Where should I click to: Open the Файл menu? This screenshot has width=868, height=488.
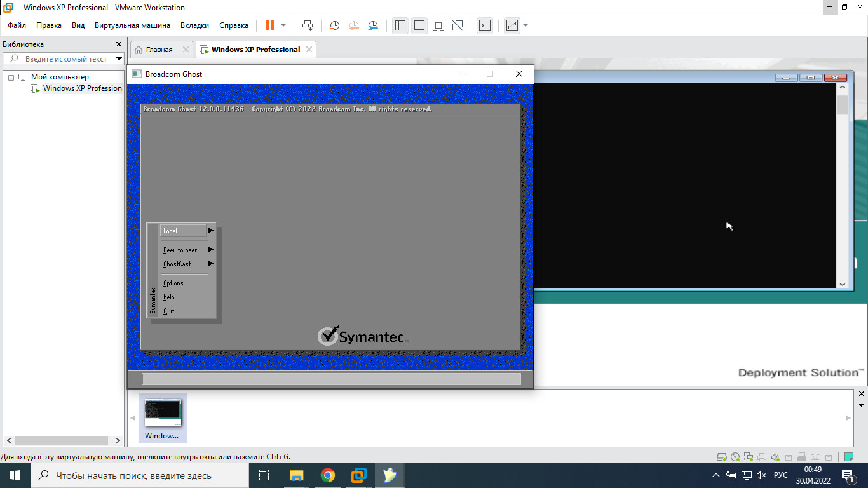click(x=17, y=25)
